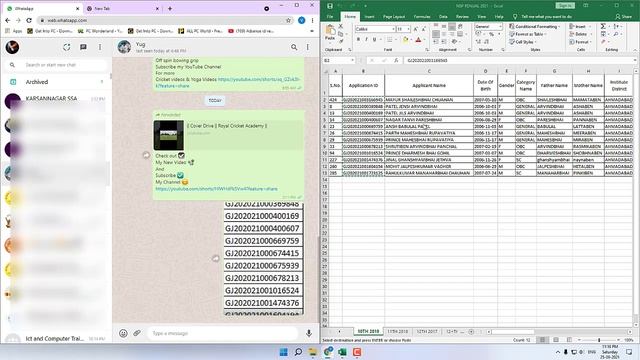Open taskbar search
Viewport: 640px width, 360px height.
298,352
